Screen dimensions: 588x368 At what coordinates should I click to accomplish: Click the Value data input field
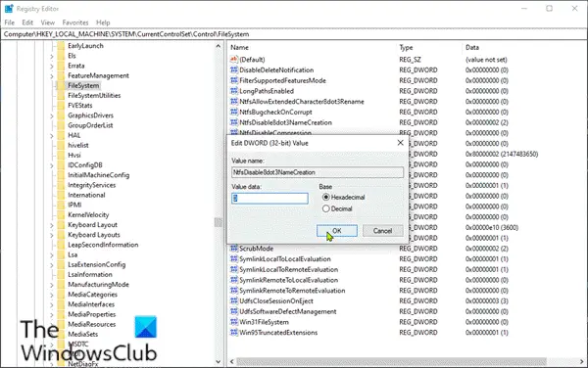click(x=269, y=198)
